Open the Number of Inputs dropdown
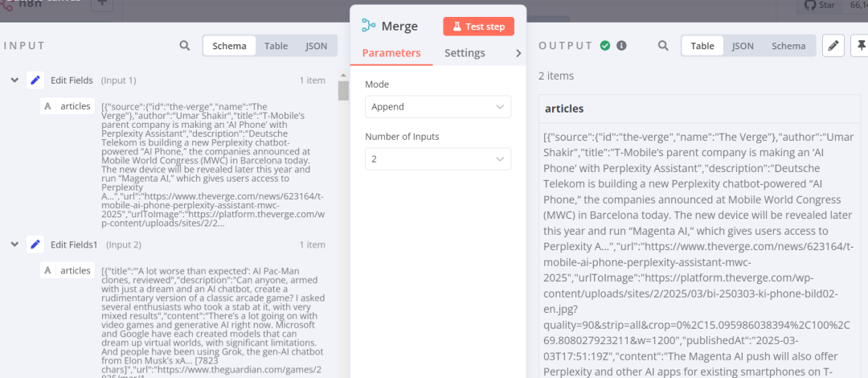868x378 pixels. pos(438,158)
